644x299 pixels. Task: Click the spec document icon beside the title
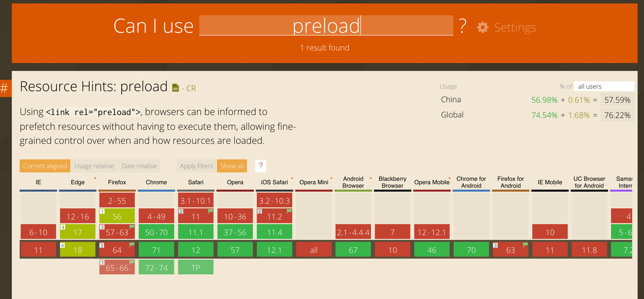coord(175,88)
